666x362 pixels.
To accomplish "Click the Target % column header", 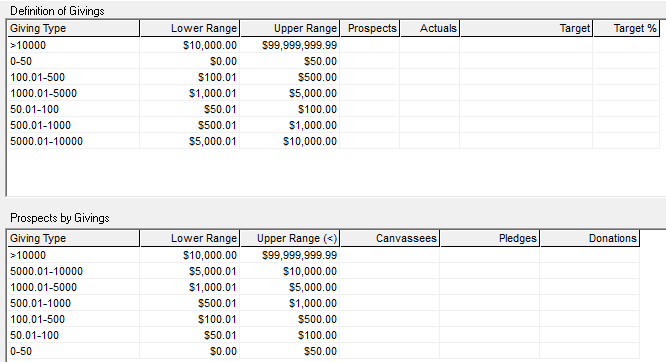I will 626,28.
